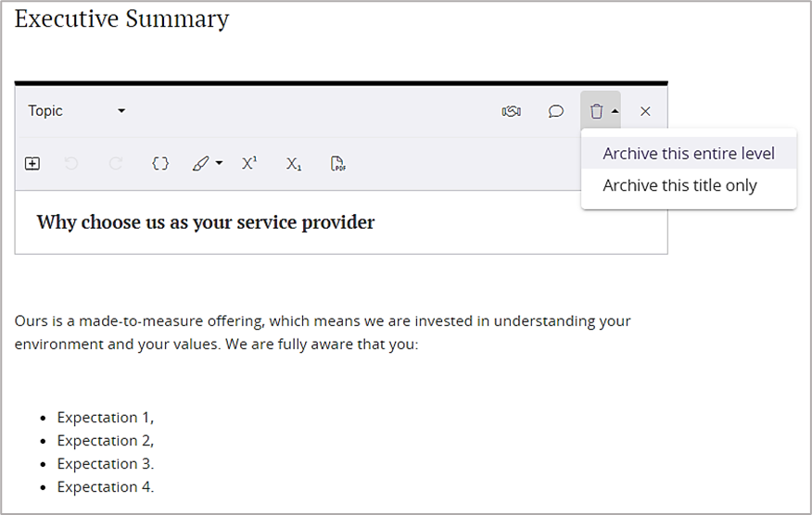
Task: Open the comment bubble icon
Action: tap(555, 111)
